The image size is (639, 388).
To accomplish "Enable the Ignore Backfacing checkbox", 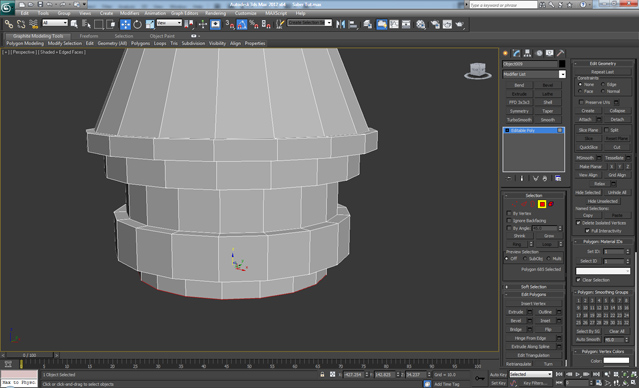I will 509,220.
